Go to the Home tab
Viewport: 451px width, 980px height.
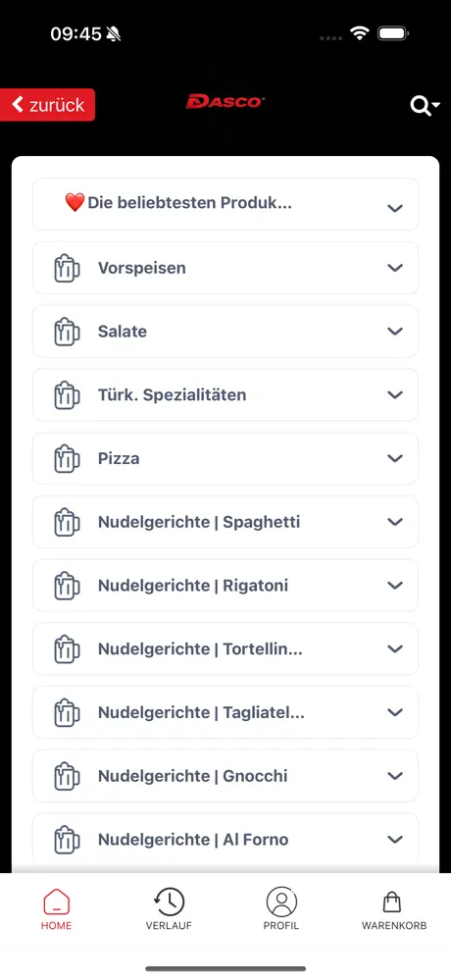[56, 909]
